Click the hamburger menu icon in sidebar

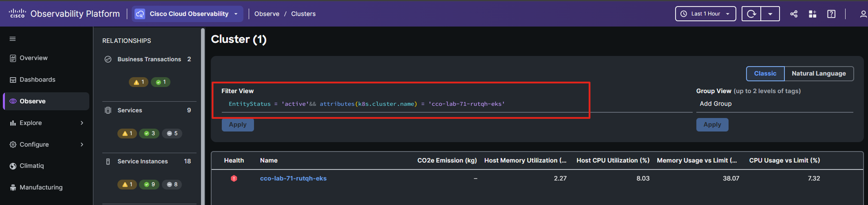click(12, 39)
